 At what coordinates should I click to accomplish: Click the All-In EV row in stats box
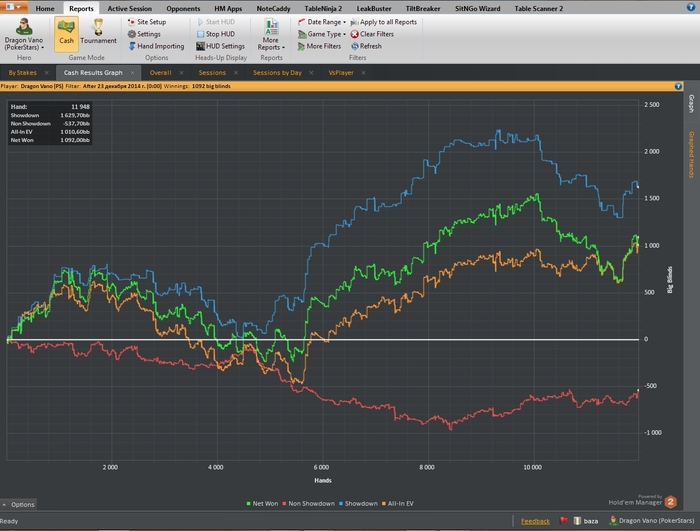tap(50, 132)
